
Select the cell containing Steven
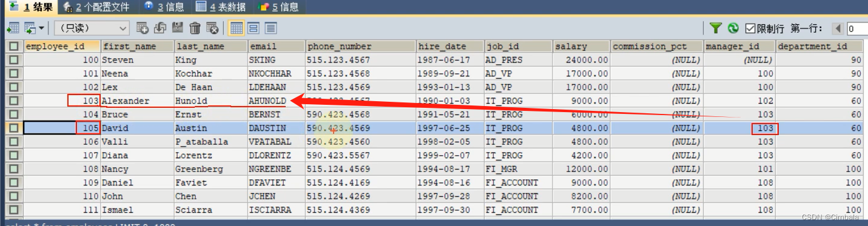pos(137,60)
